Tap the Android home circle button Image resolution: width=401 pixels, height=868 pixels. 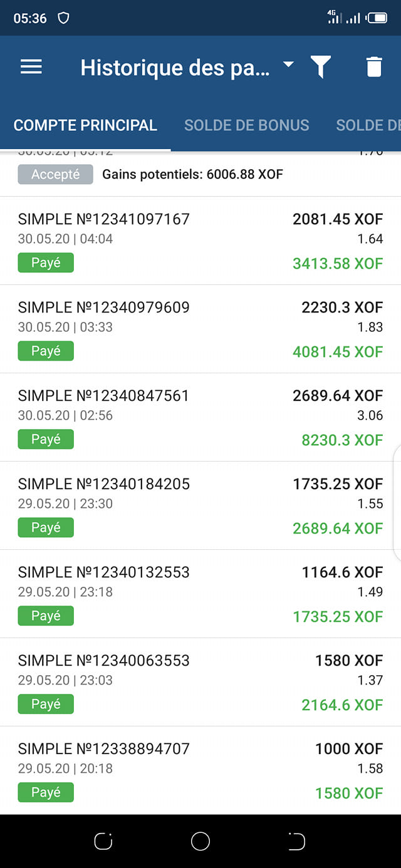tap(200, 842)
